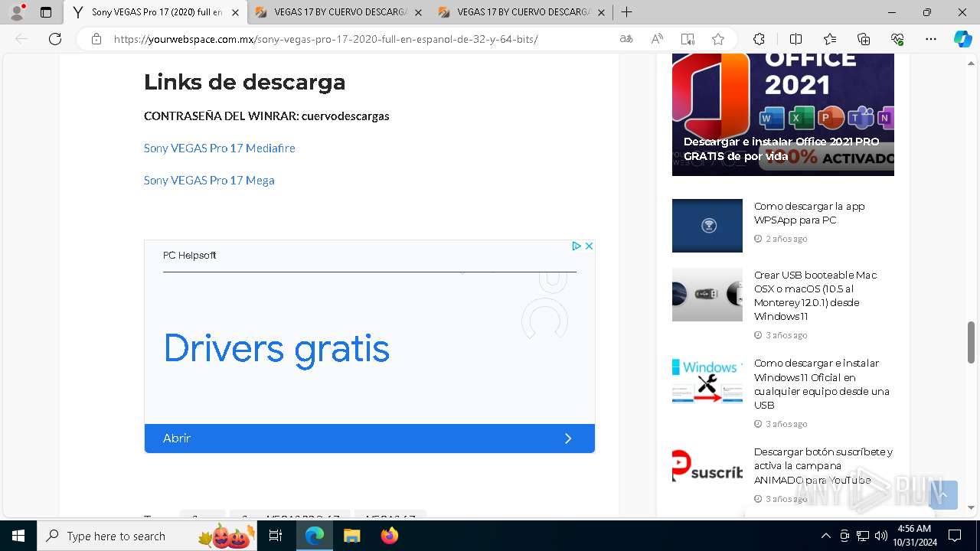Open the favorites list icon
The image size is (980, 551).
pyautogui.click(x=830, y=39)
